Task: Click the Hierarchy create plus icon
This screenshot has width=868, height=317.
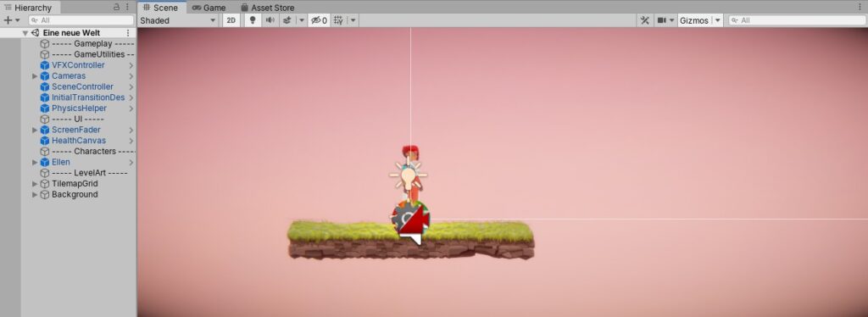Action: click(8, 19)
